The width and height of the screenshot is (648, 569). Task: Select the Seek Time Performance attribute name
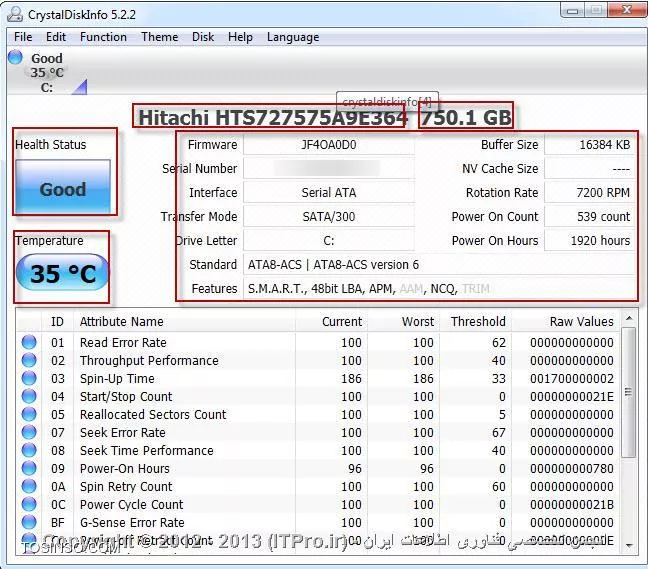147,450
